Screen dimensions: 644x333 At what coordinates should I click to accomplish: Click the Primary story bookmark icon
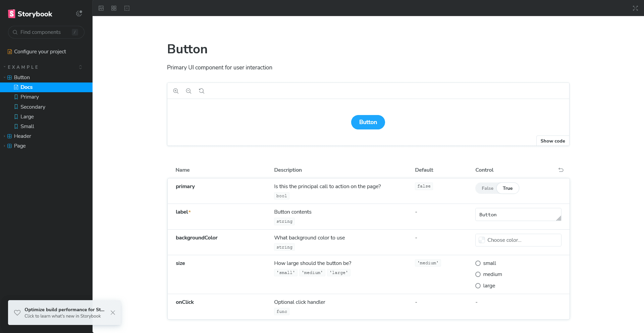[x=16, y=97]
